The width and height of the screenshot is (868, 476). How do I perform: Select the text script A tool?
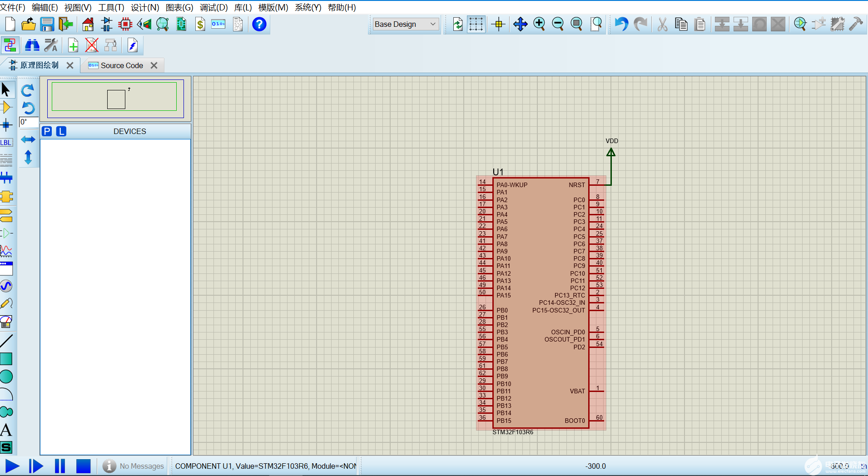click(6, 430)
